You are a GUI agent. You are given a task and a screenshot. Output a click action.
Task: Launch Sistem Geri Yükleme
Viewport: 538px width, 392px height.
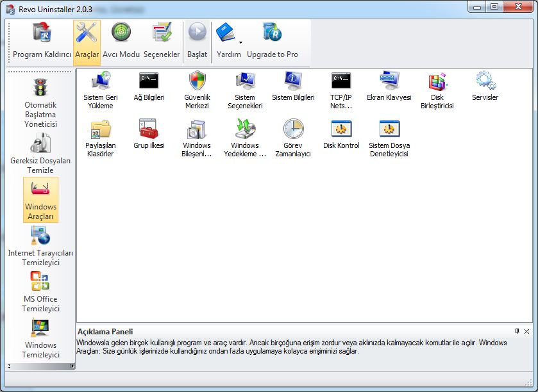101,90
